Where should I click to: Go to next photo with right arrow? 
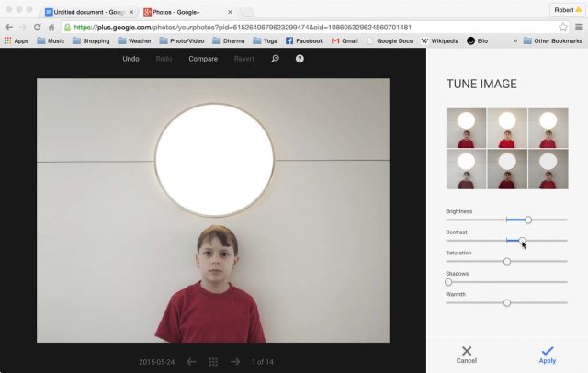pos(235,362)
